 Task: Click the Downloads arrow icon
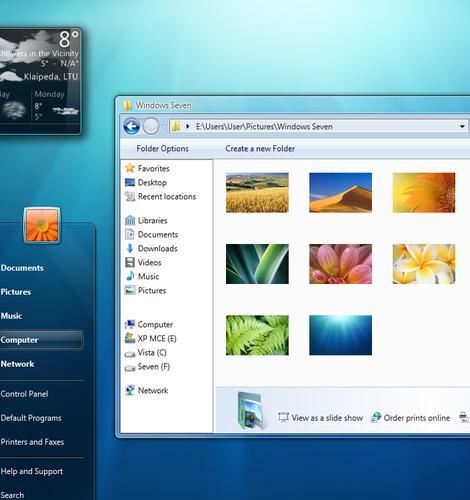[130, 248]
